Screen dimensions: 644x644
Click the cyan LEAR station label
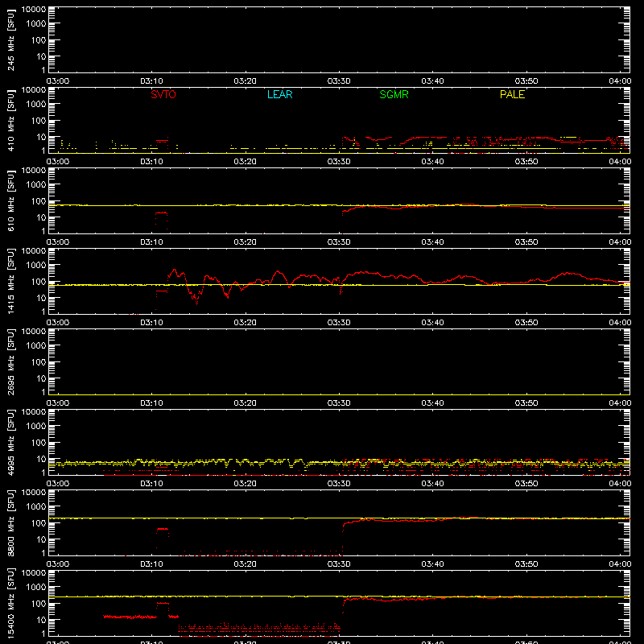pyautogui.click(x=279, y=94)
